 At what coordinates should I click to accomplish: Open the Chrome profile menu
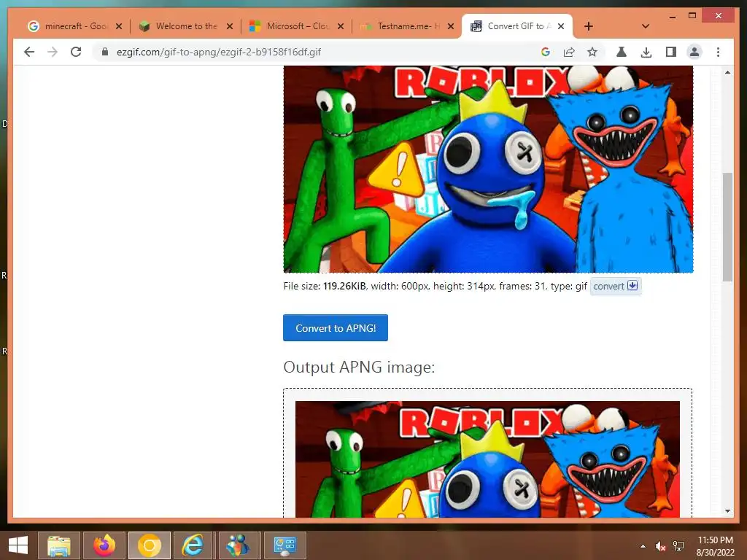[x=694, y=52]
